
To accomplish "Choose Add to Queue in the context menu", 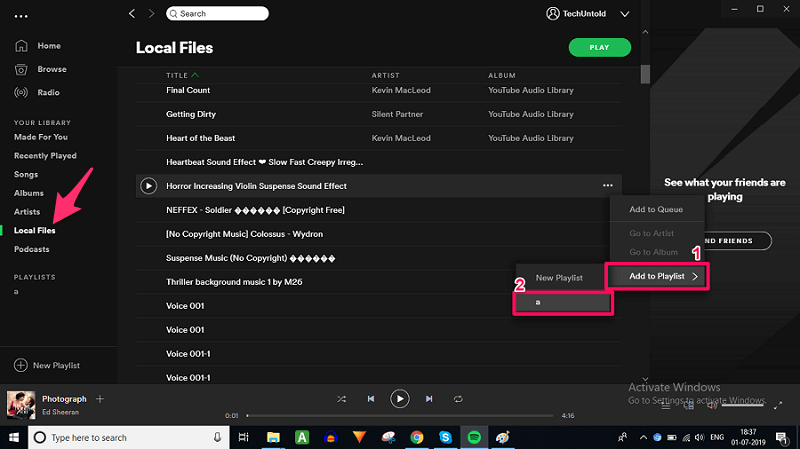I will [x=657, y=209].
